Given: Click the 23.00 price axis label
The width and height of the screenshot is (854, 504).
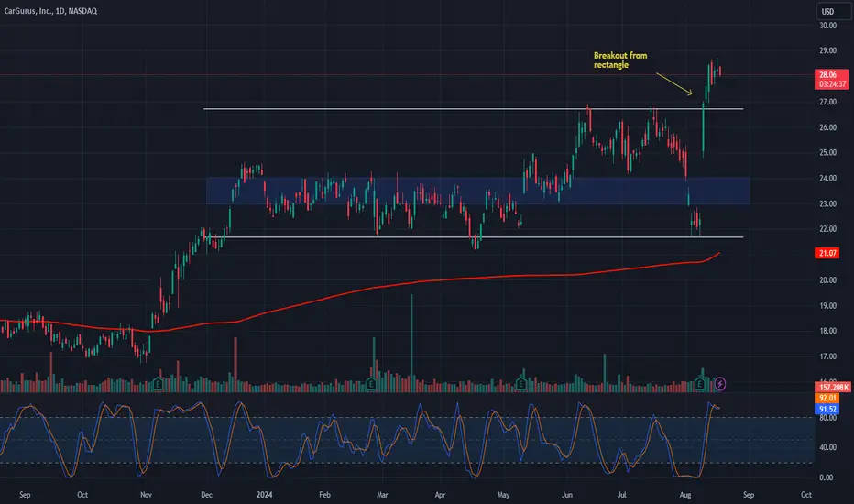Looking at the screenshot, I should 827,203.
